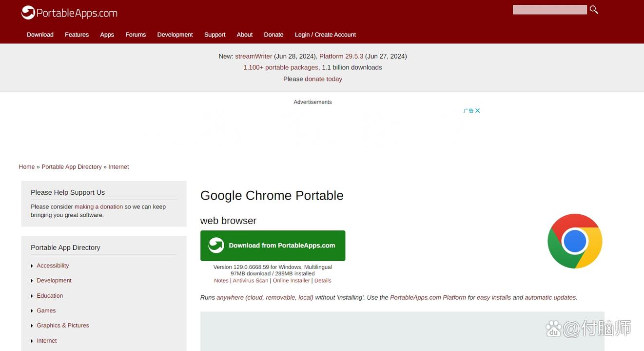Expand the Graphics & Pictures category
Screen dimensions: 644x351
pyautogui.click(x=63, y=326)
